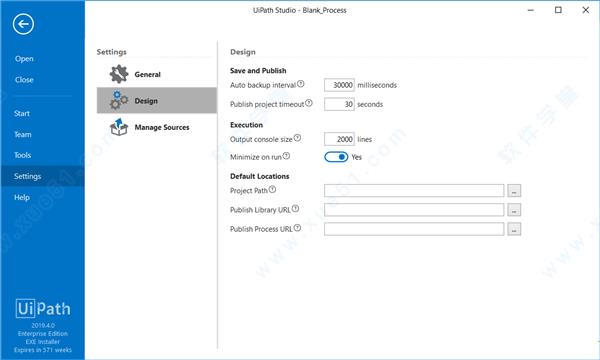This screenshot has height=360, width=600.
Task: Click the 'Execution' section heading
Action: 246,125
